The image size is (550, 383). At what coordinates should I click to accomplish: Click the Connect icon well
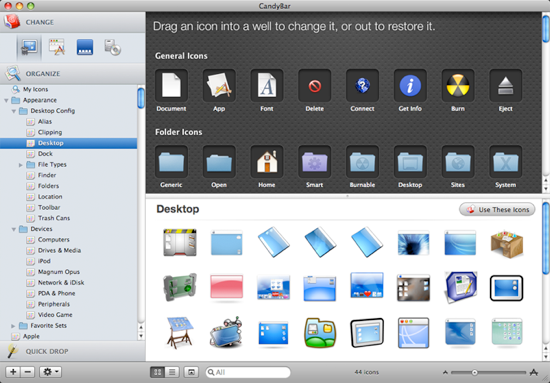(362, 86)
